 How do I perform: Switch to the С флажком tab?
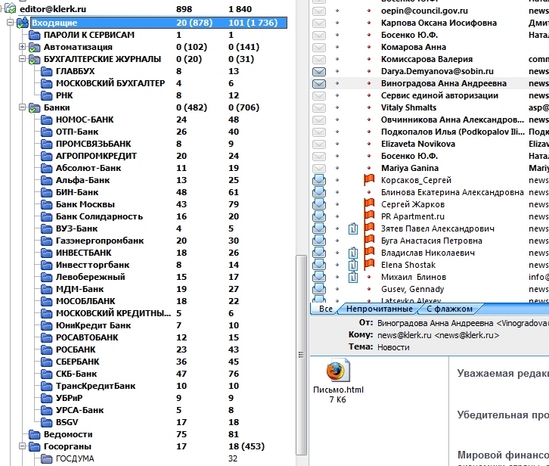tap(450, 309)
